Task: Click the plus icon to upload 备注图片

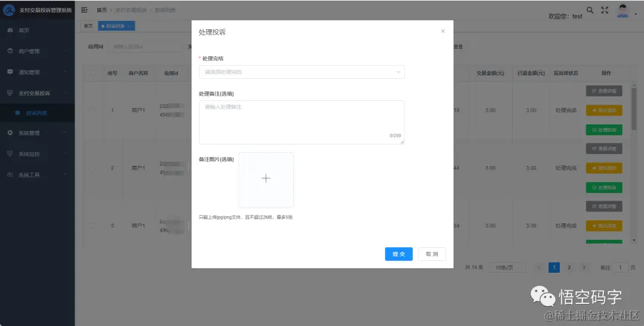Action: [266, 178]
